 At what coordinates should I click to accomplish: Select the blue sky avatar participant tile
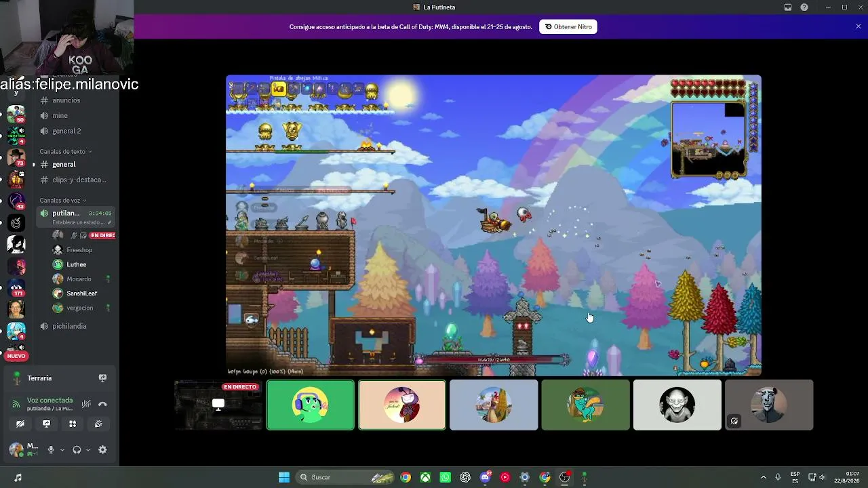click(494, 405)
